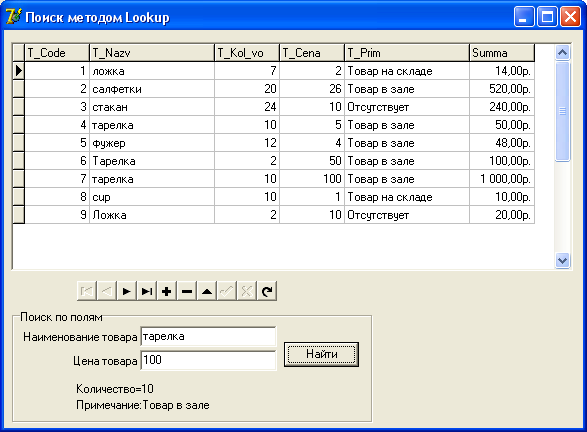Select the cell 'ложка' in row 1
Viewport: 587px width, 432px height.
click(x=152, y=71)
